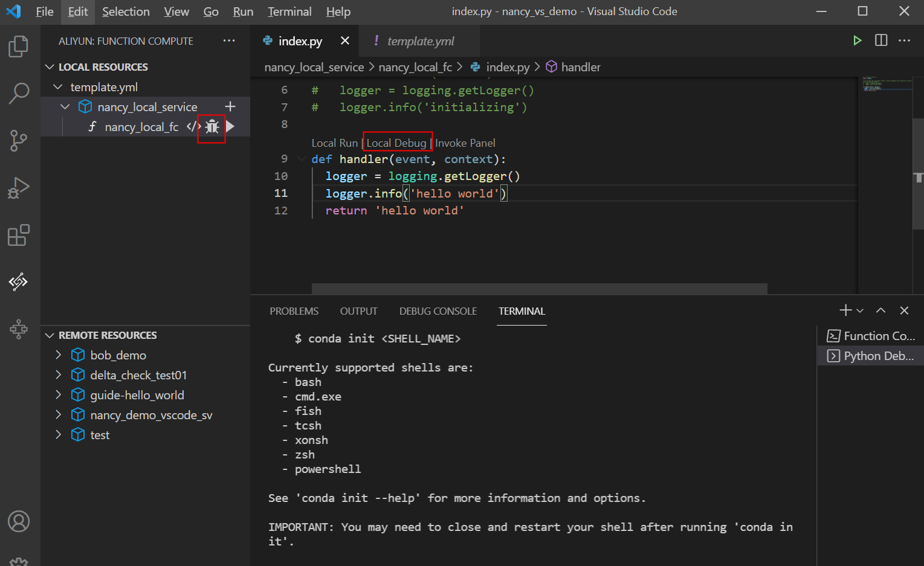This screenshot has height=566, width=924.
Task: Select the Function Co... terminal entry
Action: pyautogui.click(x=871, y=336)
